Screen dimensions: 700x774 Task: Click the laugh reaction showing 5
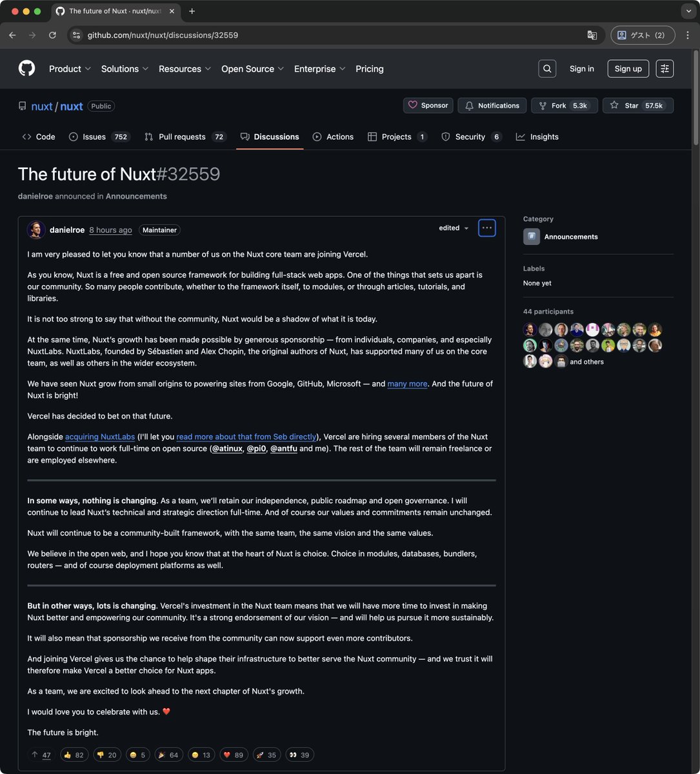(137, 755)
